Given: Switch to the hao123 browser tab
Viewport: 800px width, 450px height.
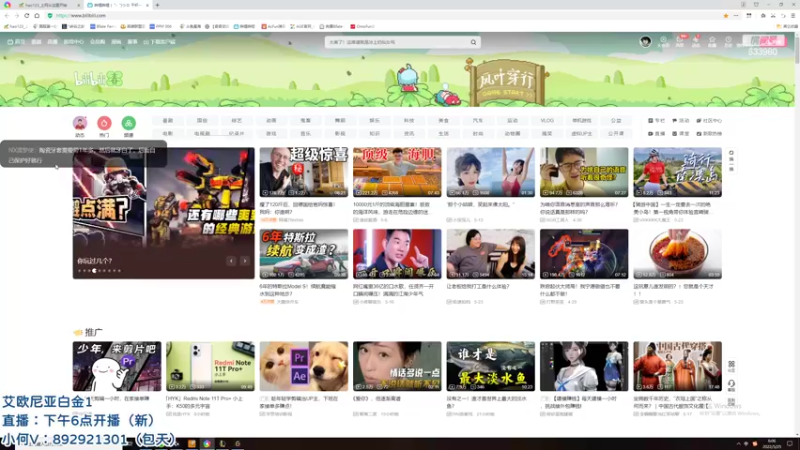Looking at the screenshot, I should tap(47, 5).
